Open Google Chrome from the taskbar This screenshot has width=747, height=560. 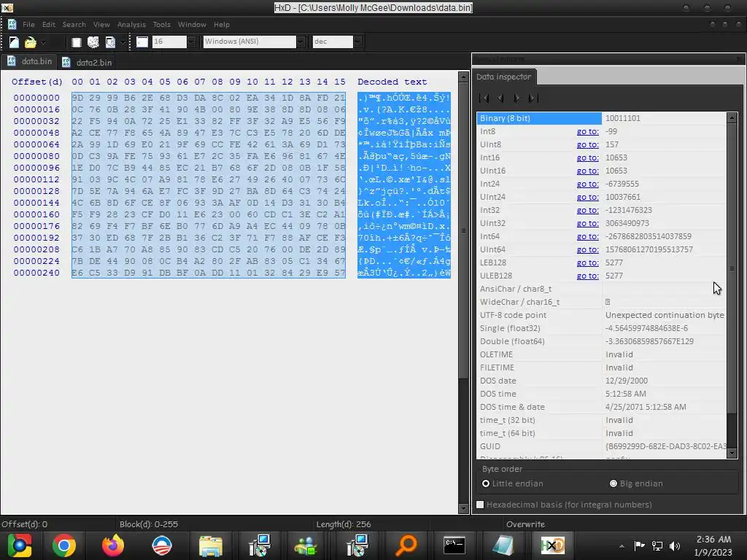tap(64, 545)
